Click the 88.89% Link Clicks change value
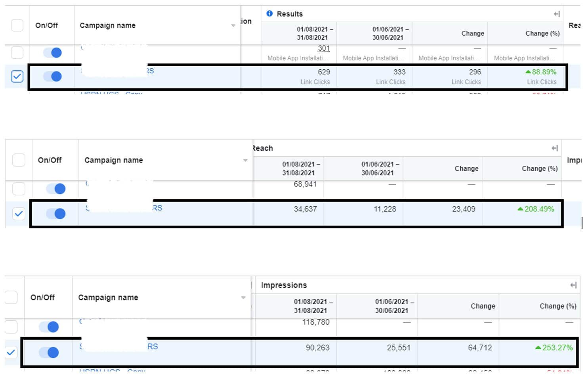 544,72
